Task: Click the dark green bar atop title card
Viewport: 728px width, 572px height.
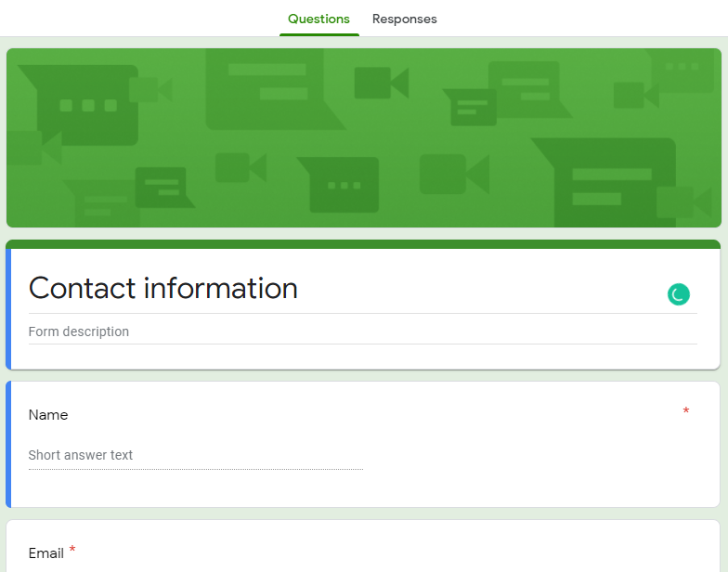Action: coord(363,244)
